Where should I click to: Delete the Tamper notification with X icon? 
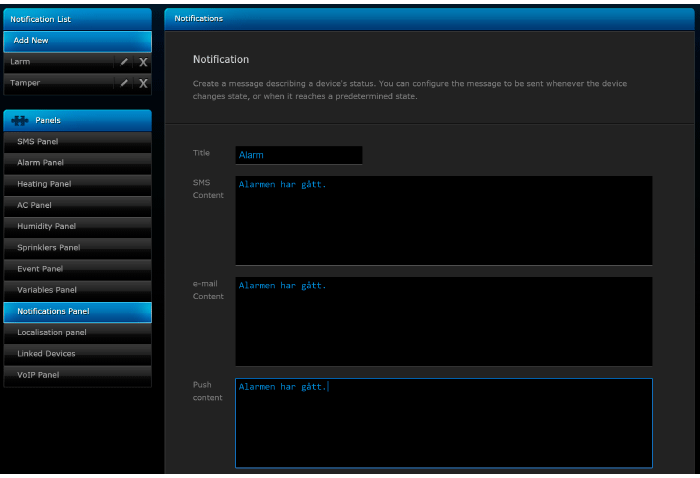(x=143, y=83)
